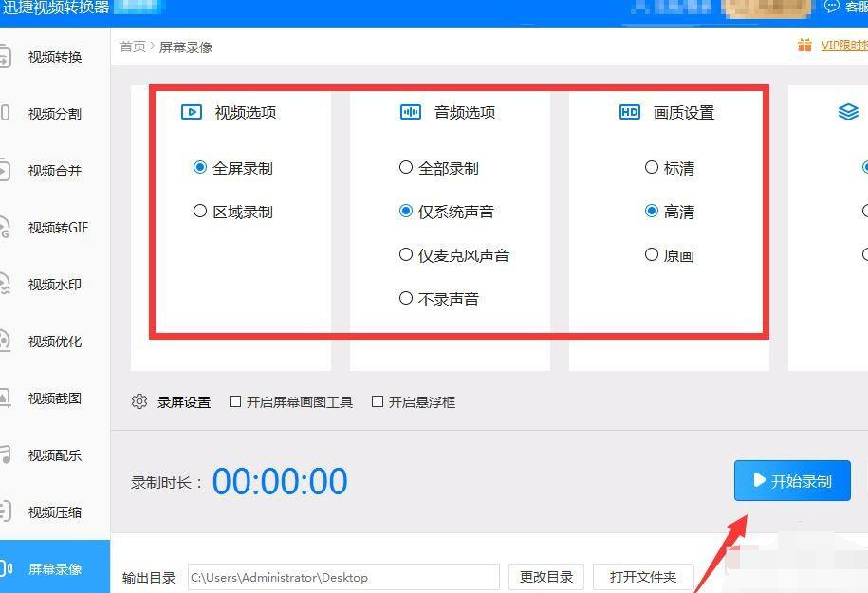Open the 录屏设置 gear icon
Image resolution: width=868 pixels, height=593 pixels.
point(139,401)
